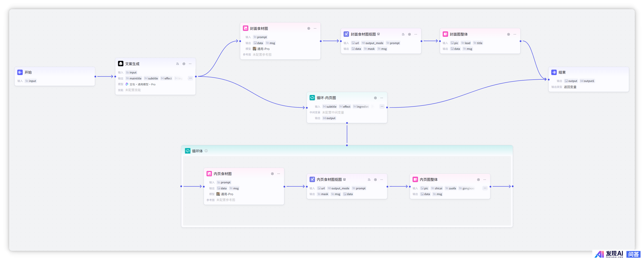Image resolution: width=644 pixels, height=260 pixels.
Task: Open the more menu on the 封面图整体 header
Action: [515, 34]
